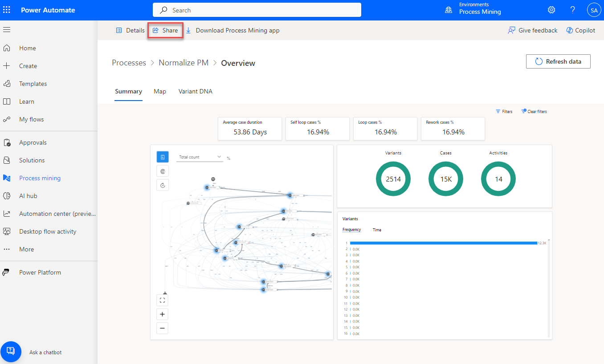The width and height of the screenshot is (604, 364).
Task: Go to Processes breadcrumb link
Action: point(129,63)
